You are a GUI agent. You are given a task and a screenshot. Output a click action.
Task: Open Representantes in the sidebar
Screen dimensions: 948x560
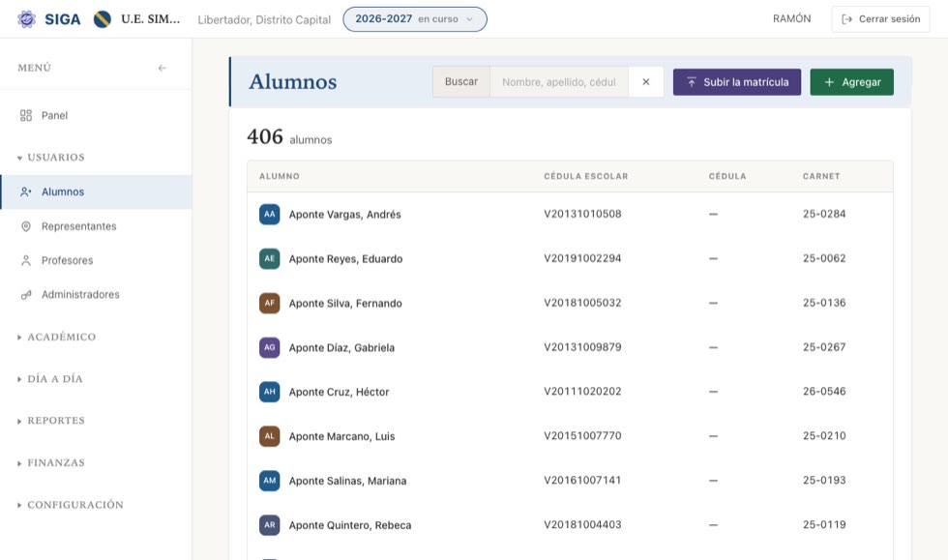click(x=96, y=226)
